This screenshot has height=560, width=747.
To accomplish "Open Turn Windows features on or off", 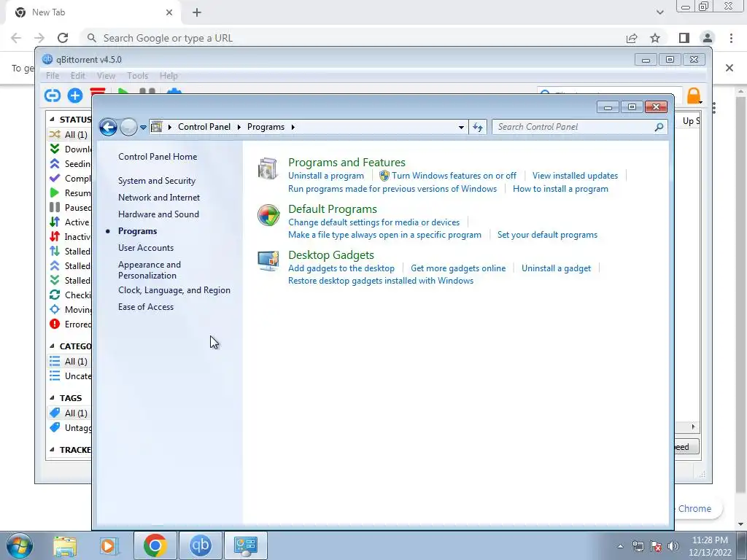I will point(454,176).
